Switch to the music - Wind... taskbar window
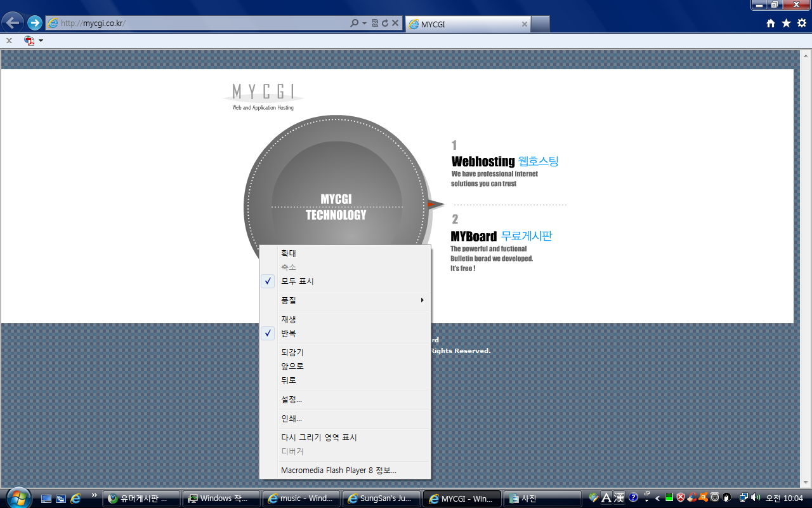Viewport: 812px width, 508px height. click(301, 498)
